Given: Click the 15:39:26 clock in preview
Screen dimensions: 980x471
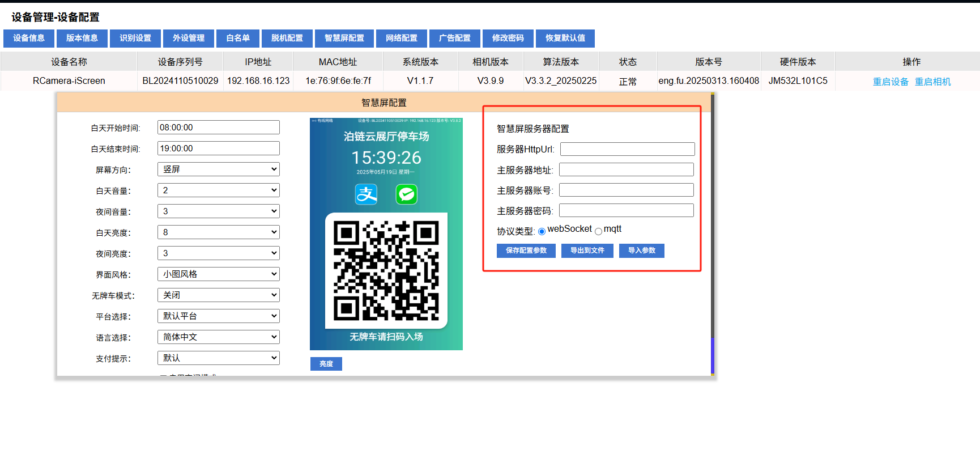Looking at the screenshot, I should point(386,158).
